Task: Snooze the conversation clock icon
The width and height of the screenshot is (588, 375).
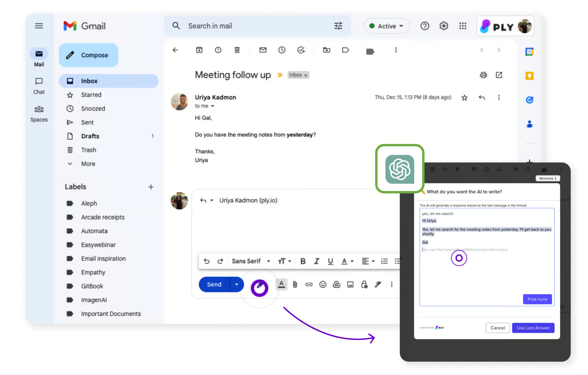Action: coord(282,50)
